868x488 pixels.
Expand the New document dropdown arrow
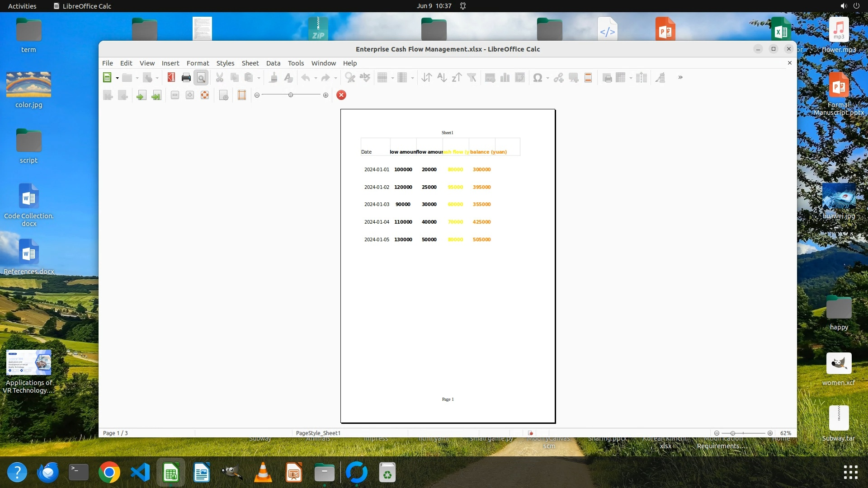[x=117, y=78]
